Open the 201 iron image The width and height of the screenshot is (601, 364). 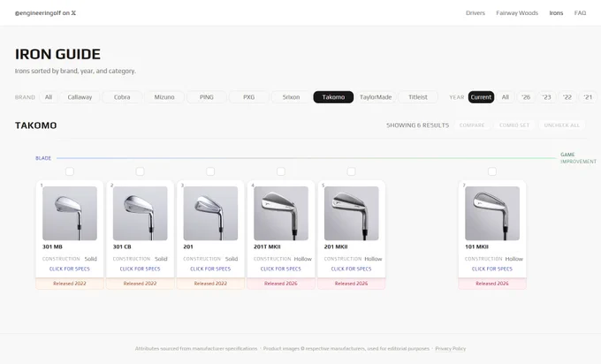pos(210,214)
